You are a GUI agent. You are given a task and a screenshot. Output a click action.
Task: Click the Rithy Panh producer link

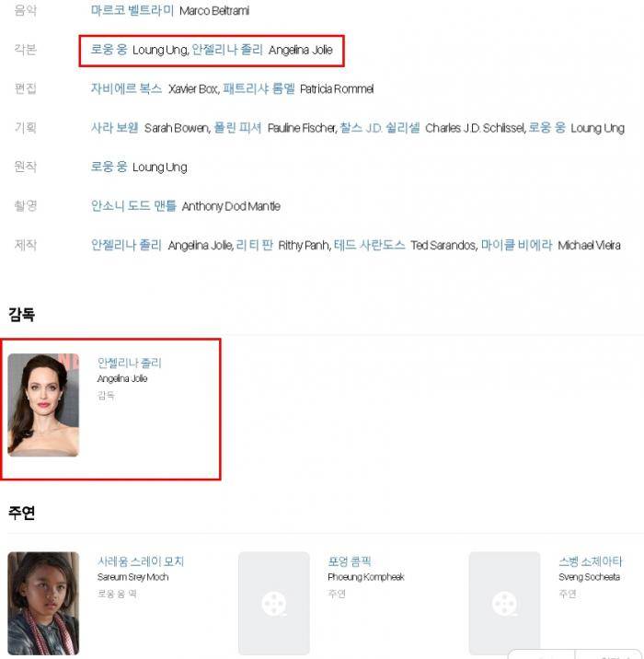tap(255, 245)
